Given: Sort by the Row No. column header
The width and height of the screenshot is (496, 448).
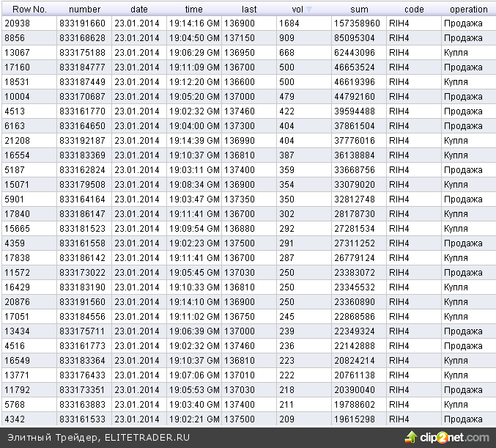Looking at the screenshot, I should (x=29, y=10).
